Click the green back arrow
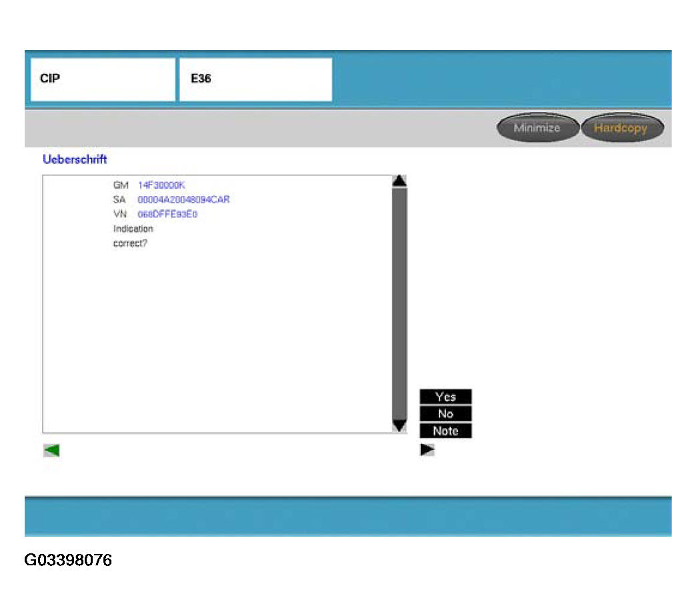Screen dimensions: 697x616 [x=51, y=451]
